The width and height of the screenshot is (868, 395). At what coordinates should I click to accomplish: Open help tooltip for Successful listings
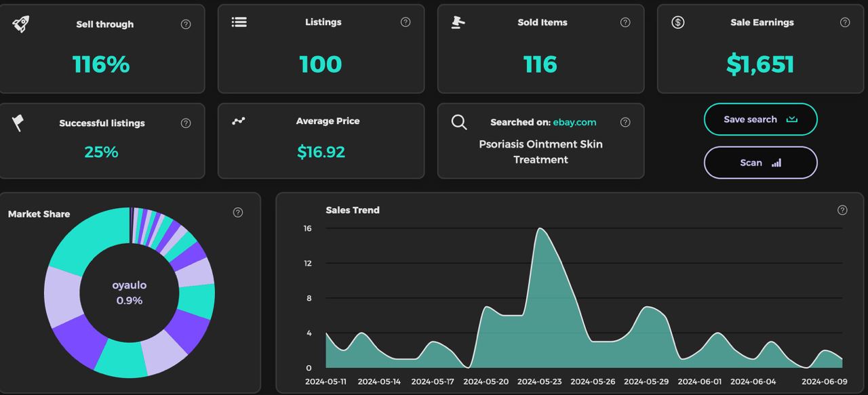(186, 123)
